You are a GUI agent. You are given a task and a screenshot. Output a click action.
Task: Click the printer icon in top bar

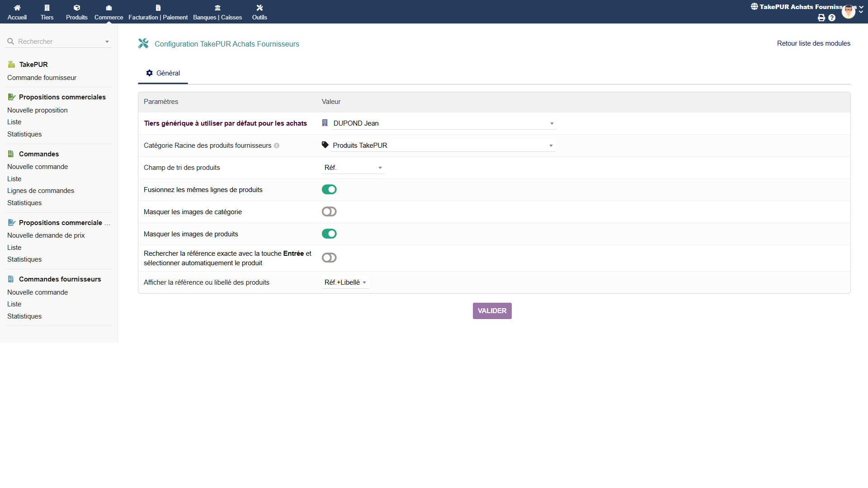[x=821, y=18]
